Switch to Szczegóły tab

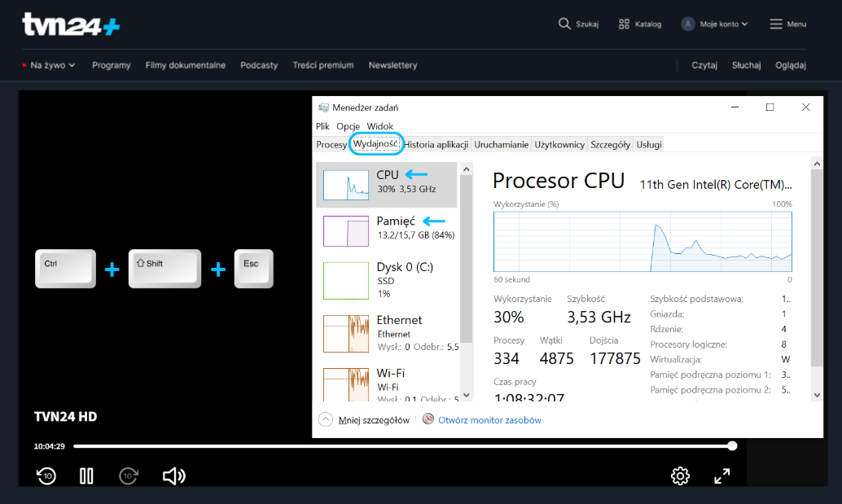coord(610,144)
